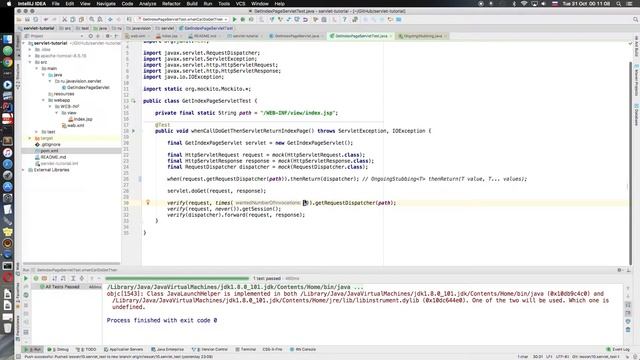Click the Cut scissors icon in toolbar
The height and width of the screenshot is (360, 640).
(x=64, y=19)
